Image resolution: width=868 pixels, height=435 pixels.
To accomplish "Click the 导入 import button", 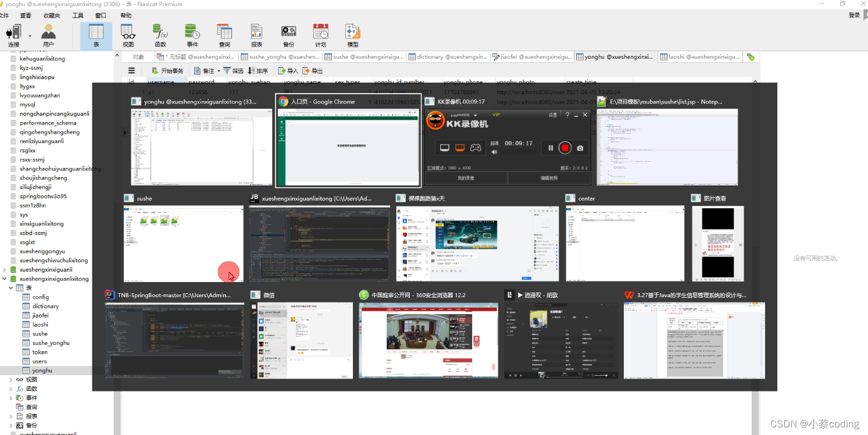I will (x=288, y=71).
